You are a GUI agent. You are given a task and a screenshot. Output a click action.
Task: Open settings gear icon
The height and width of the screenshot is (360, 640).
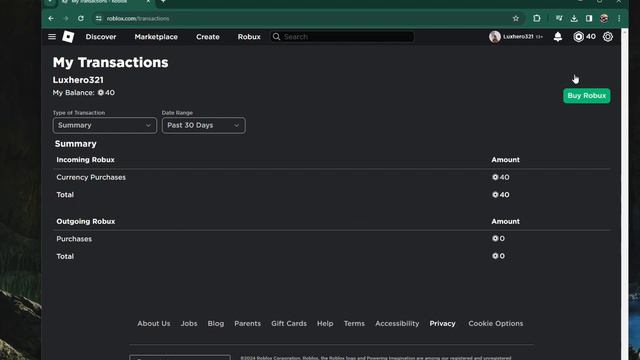coord(608,37)
